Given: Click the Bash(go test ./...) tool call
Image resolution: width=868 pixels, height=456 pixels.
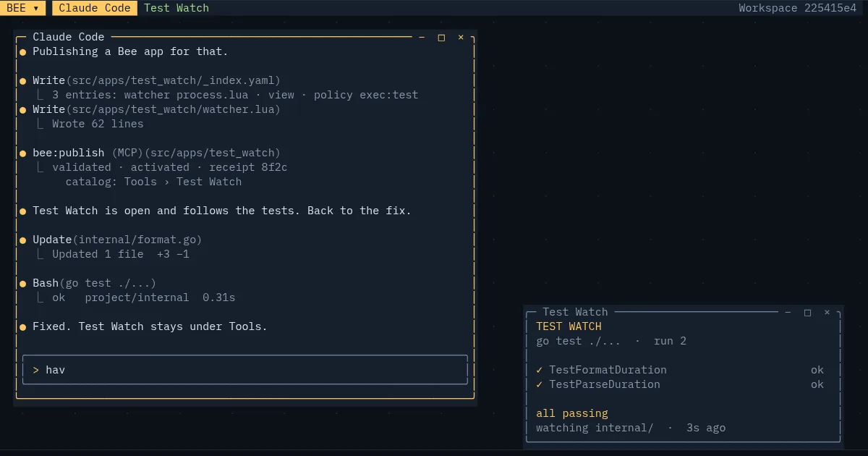Looking at the screenshot, I should [94, 283].
